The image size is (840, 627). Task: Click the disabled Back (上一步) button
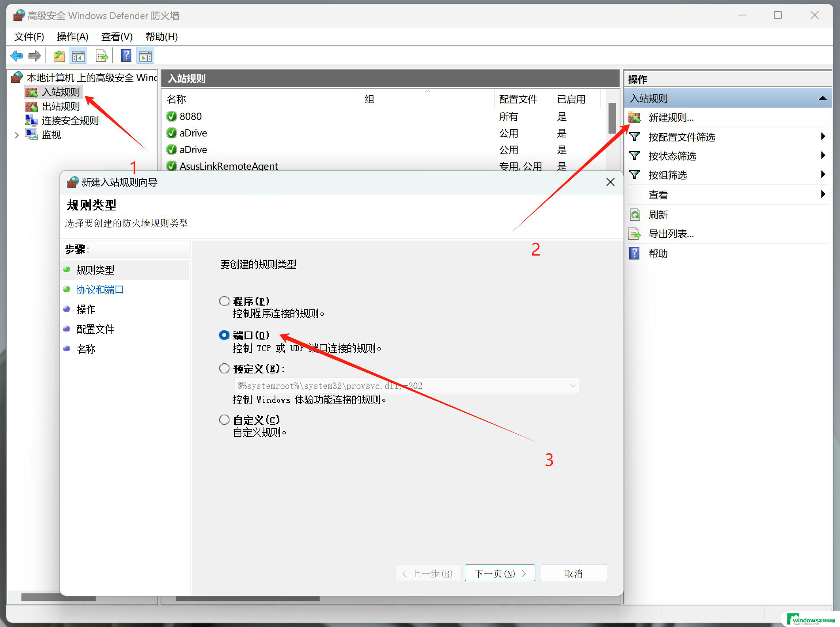tap(428, 573)
